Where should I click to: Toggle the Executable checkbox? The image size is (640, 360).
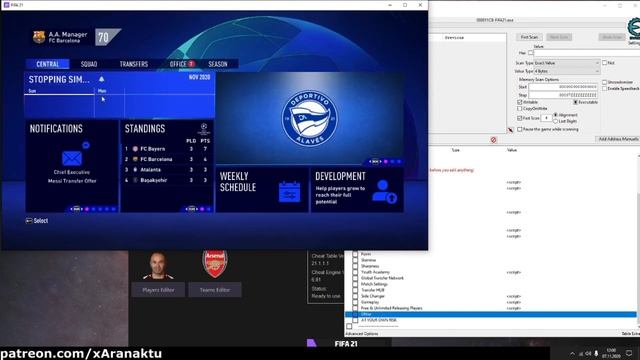tap(575, 102)
